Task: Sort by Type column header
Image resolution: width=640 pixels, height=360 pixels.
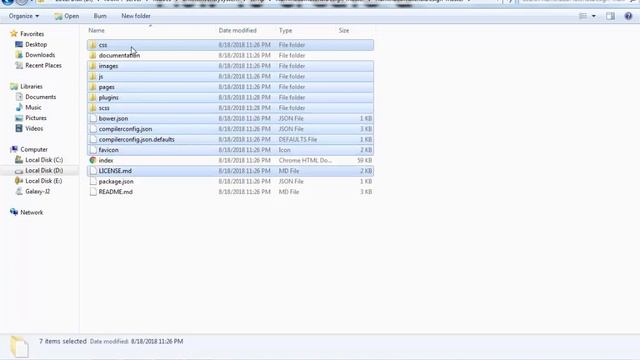Action: click(x=285, y=30)
